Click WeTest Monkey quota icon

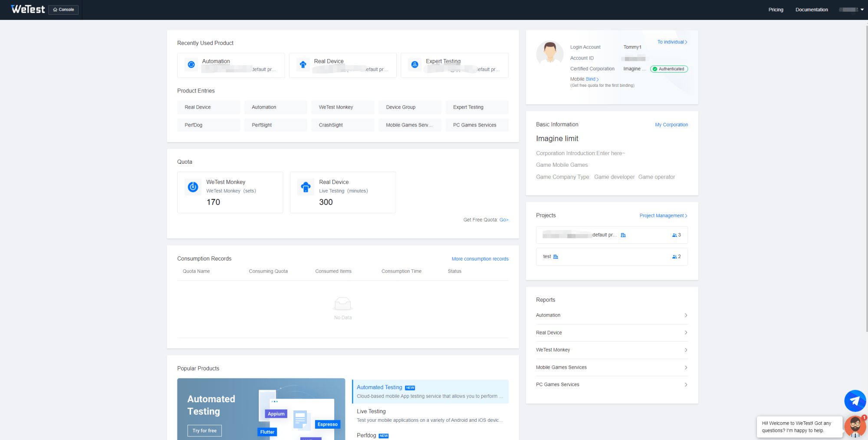click(x=193, y=187)
